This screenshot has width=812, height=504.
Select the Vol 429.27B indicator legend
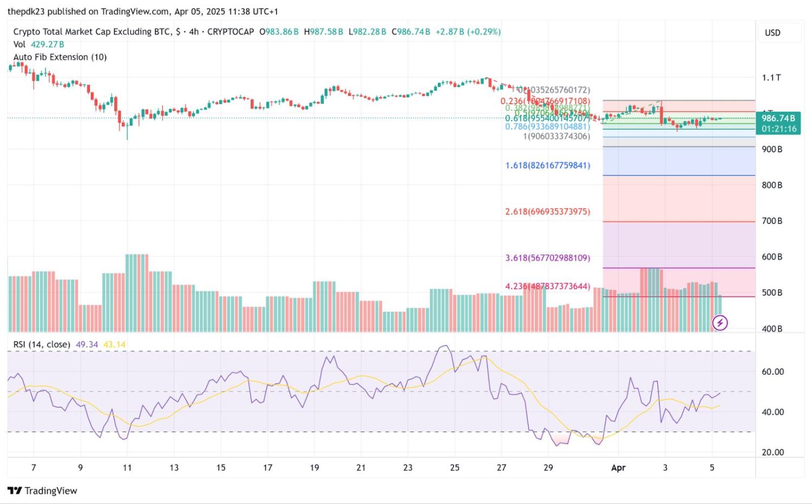(38, 44)
